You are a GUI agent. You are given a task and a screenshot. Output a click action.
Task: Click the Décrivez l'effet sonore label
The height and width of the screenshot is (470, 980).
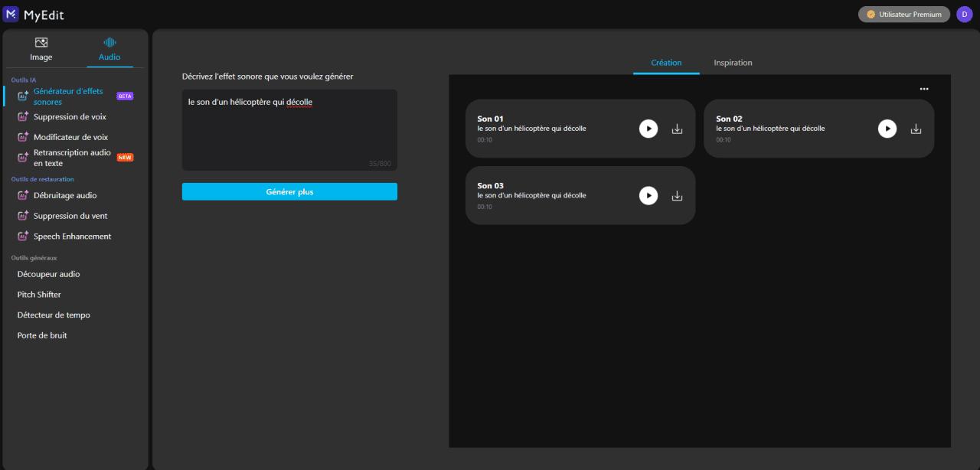[x=268, y=77]
